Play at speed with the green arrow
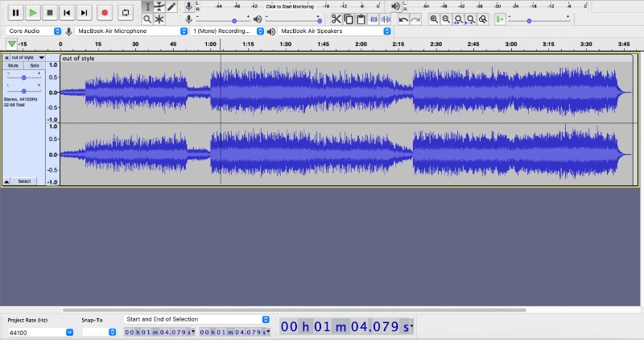This screenshot has height=340, width=644. click(x=499, y=19)
